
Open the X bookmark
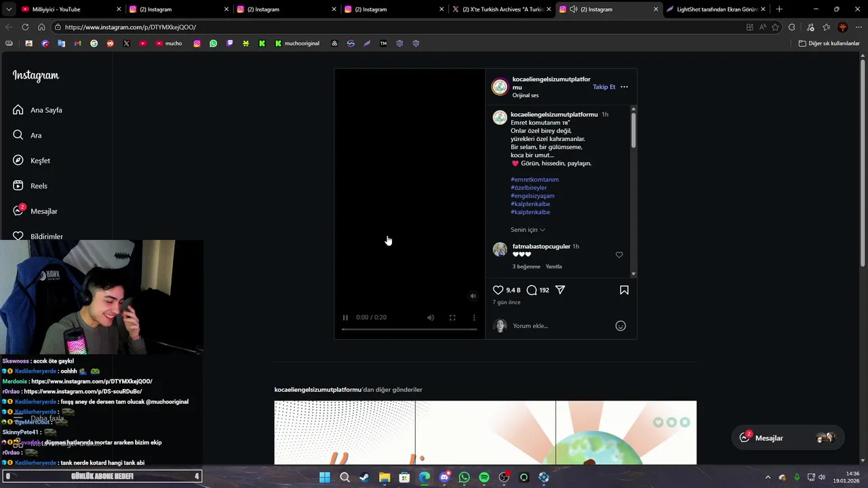click(x=126, y=43)
